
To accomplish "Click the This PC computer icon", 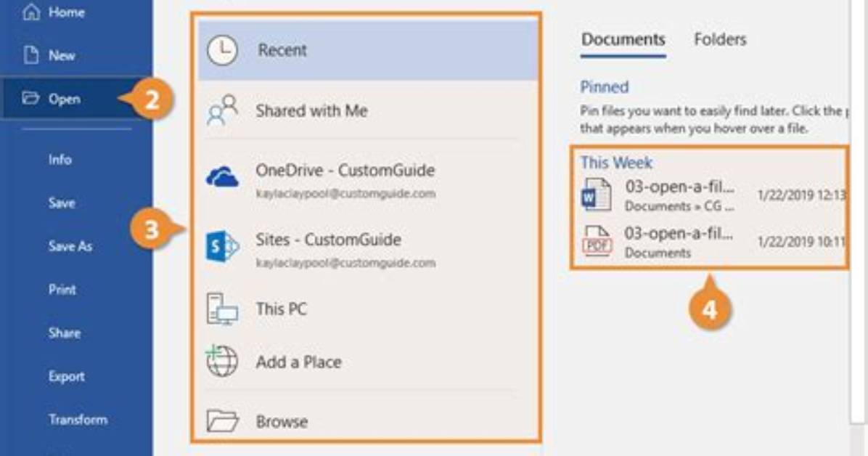I will 223,309.
